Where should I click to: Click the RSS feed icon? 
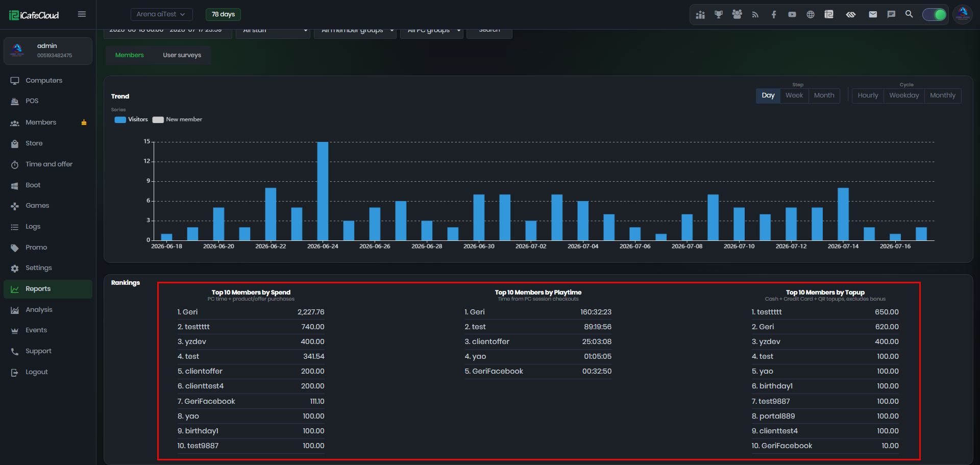point(755,14)
